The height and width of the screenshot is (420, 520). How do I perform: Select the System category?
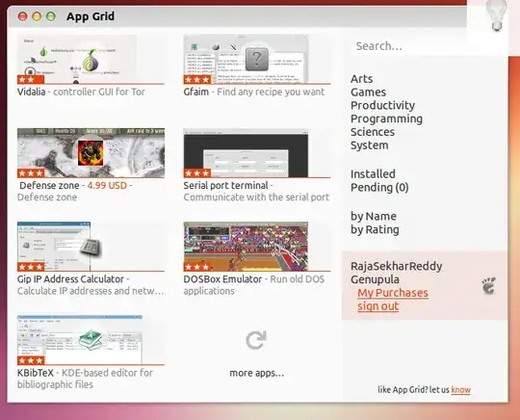[370, 145]
